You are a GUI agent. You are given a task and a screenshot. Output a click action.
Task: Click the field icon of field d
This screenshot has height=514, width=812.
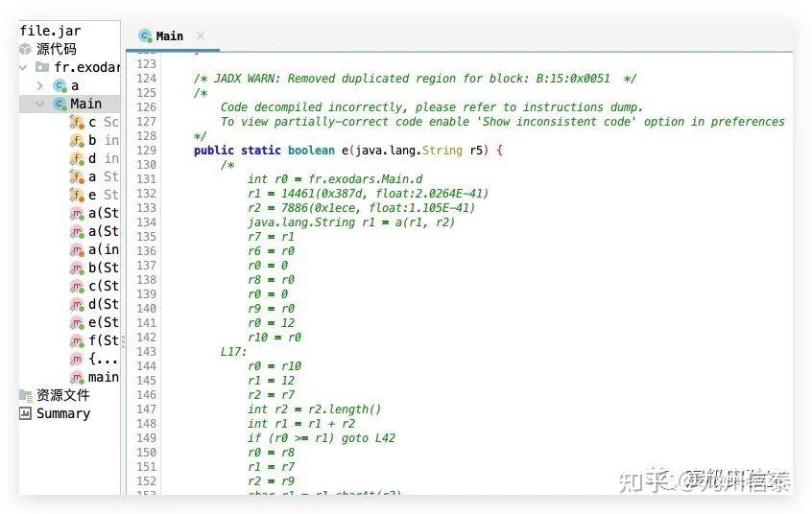[77, 159]
